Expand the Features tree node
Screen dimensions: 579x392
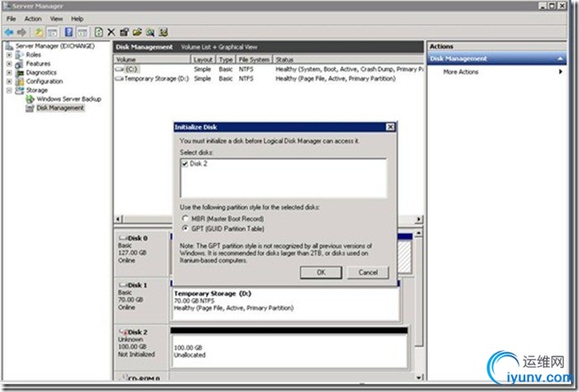[x=9, y=64]
